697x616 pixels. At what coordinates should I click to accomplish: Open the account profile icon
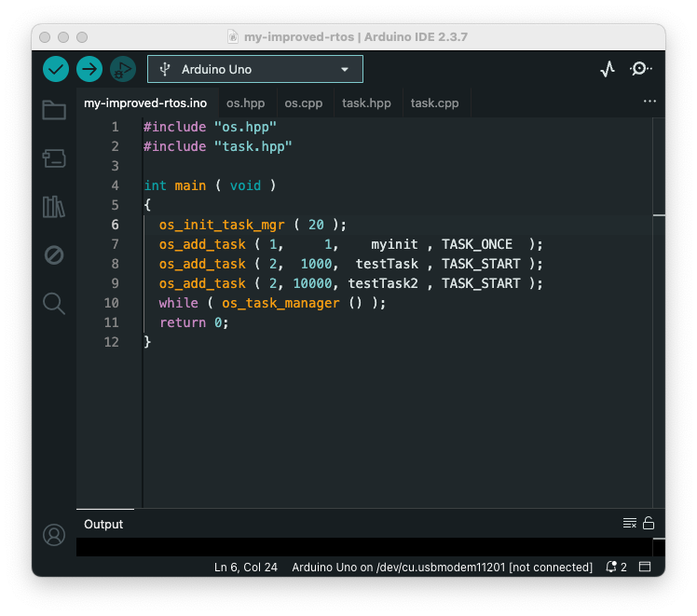54,535
